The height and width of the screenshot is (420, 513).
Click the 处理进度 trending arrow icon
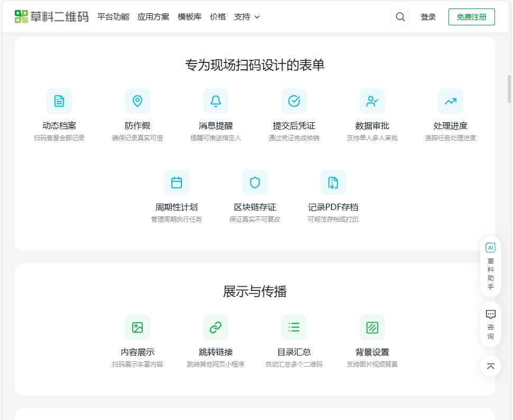(451, 101)
